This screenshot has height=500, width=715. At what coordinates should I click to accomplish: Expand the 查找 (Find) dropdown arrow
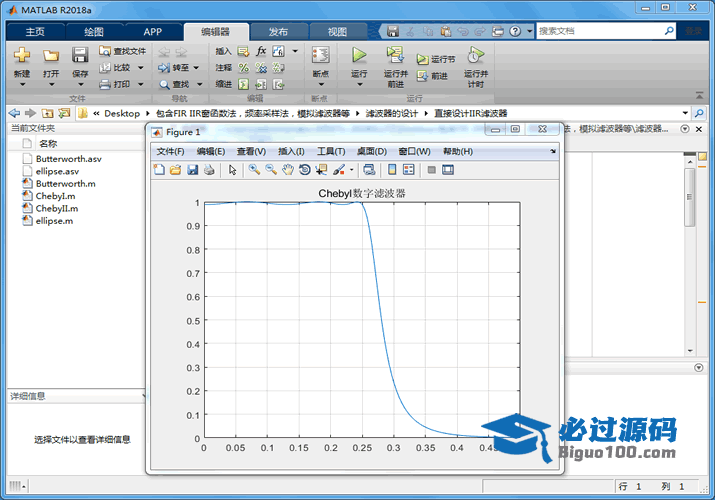click(x=200, y=84)
